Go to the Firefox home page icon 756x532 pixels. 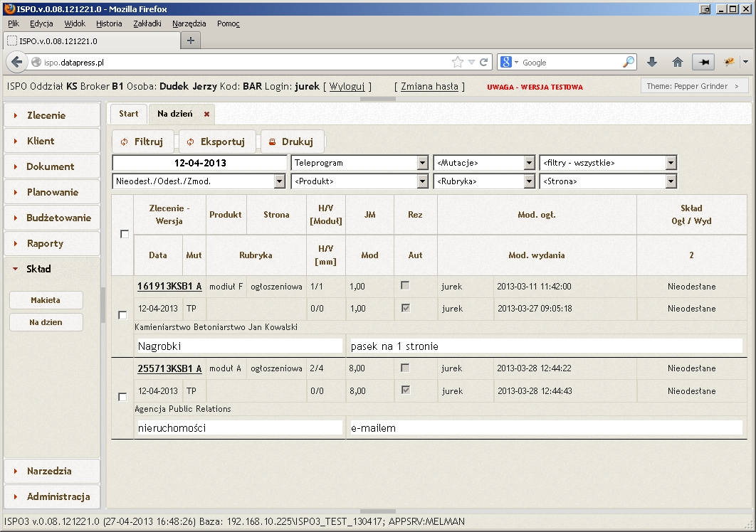pos(678,62)
